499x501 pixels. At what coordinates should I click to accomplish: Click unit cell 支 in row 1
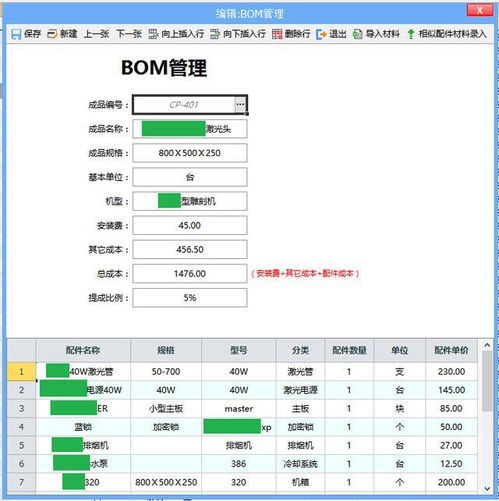[400, 371]
